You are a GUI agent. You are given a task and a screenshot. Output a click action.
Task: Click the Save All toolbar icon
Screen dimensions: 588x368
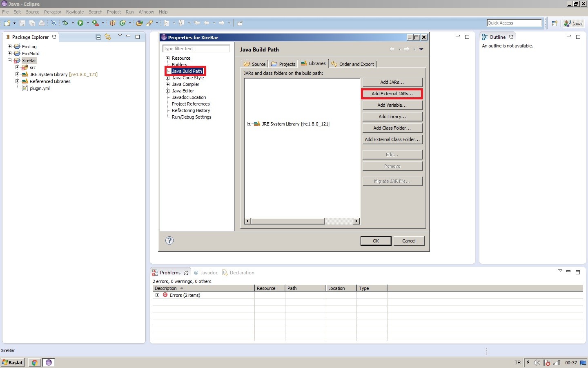(32, 23)
